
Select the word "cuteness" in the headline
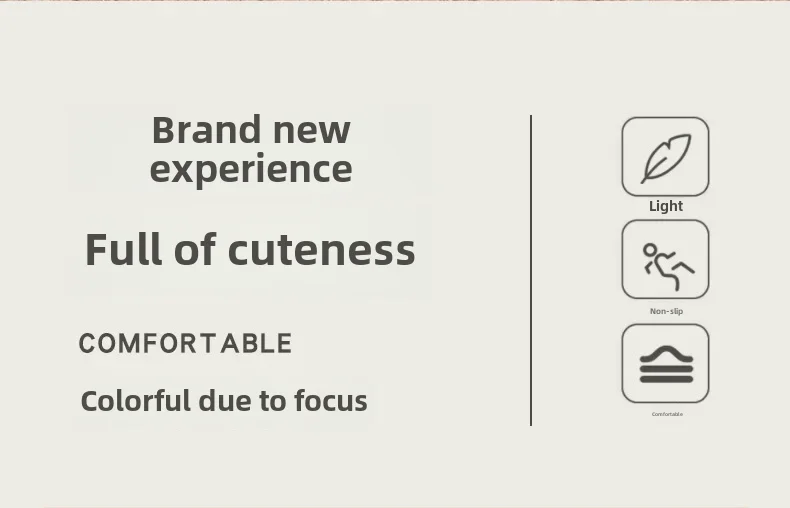coord(321,249)
